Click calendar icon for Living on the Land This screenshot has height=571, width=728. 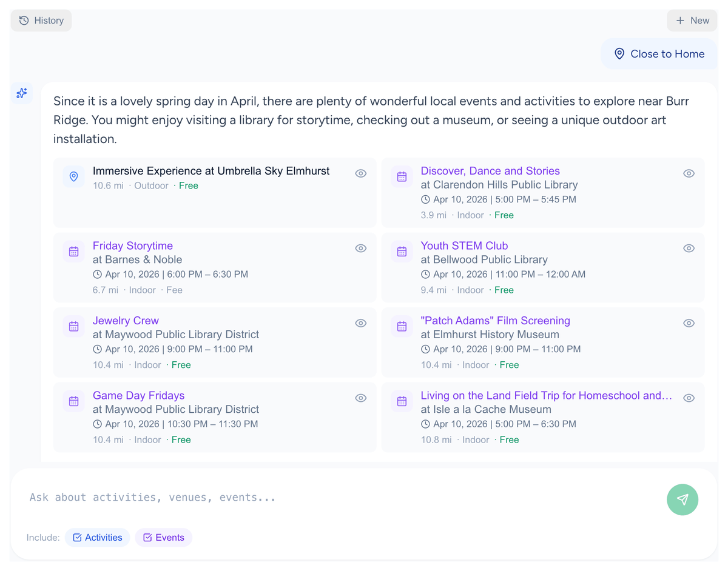[x=402, y=401]
